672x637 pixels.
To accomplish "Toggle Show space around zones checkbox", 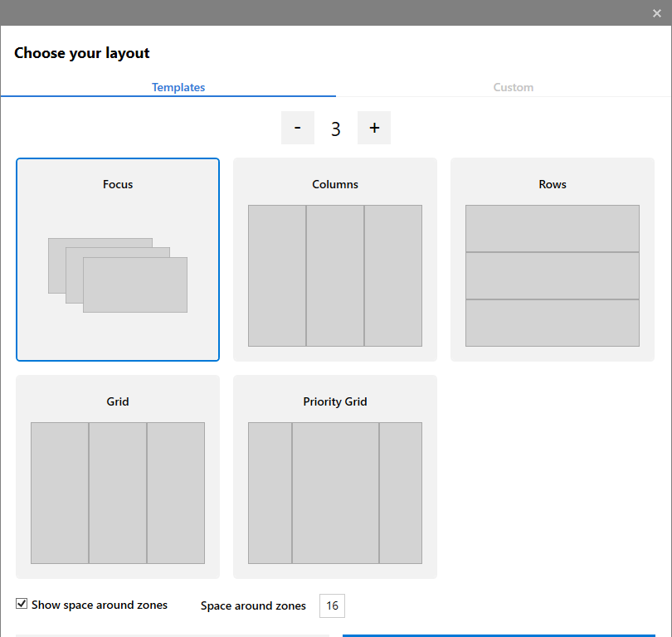I will [22, 604].
